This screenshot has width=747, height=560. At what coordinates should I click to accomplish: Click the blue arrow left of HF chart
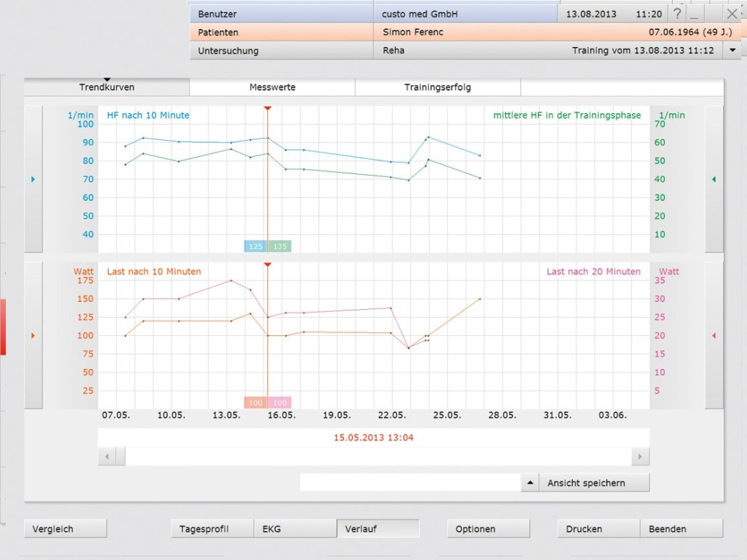click(x=33, y=179)
